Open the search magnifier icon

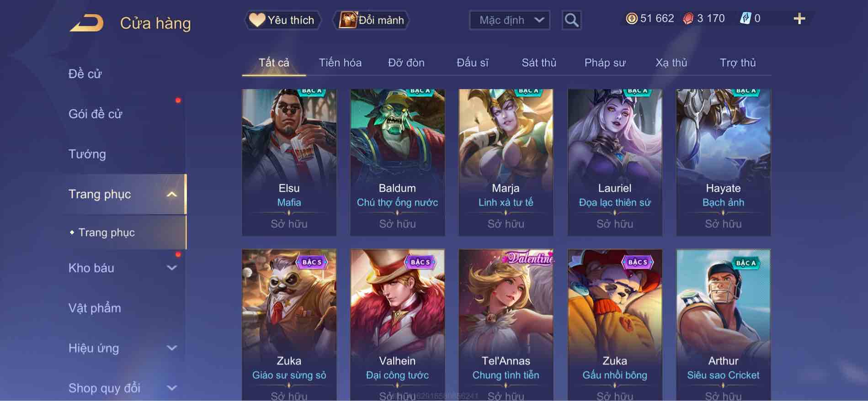click(571, 20)
